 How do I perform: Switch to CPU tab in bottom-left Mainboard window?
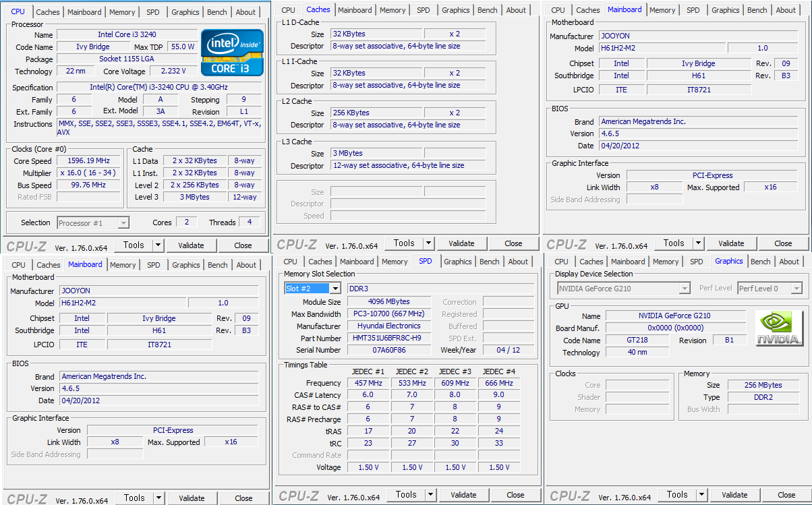coord(19,265)
